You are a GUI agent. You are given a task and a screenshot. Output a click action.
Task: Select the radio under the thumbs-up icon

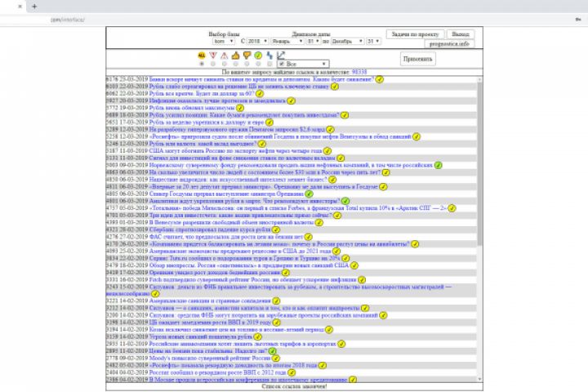point(235,65)
